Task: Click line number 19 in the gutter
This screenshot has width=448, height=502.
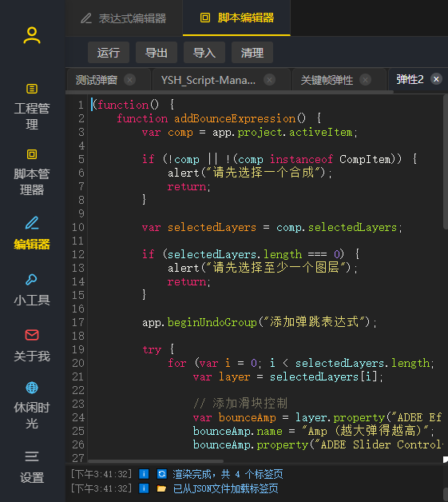Action: point(78,349)
